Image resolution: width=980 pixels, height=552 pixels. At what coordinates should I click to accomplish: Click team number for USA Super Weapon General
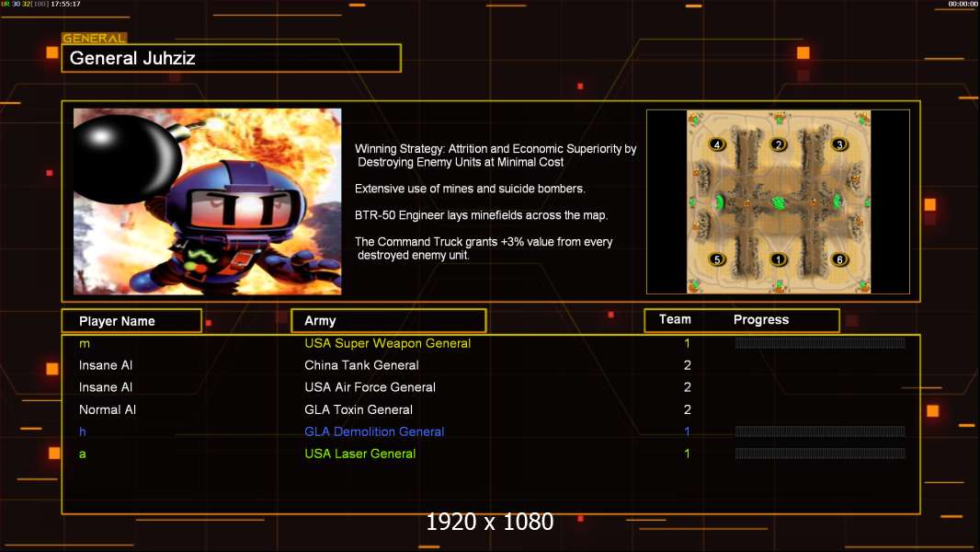pos(687,343)
